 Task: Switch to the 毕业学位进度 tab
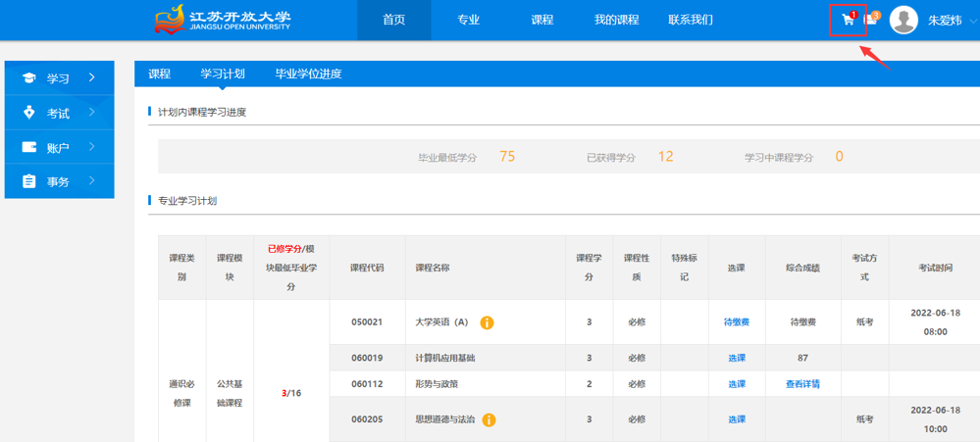pos(308,74)
